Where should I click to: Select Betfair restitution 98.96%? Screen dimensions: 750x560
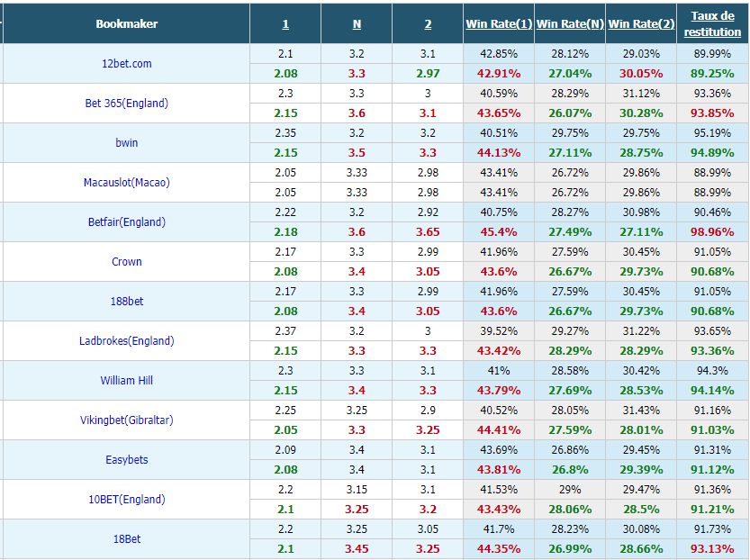(x=713, y=232)
